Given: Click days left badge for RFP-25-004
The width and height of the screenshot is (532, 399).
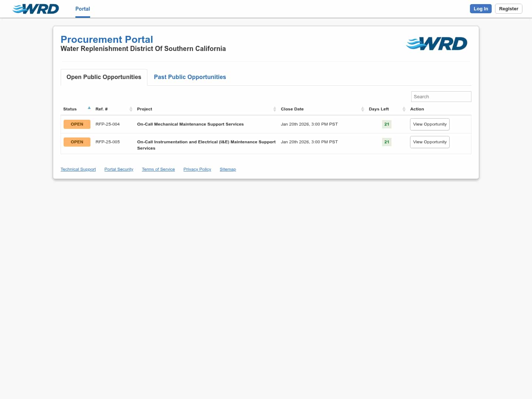Looking at the screenshot, I should [x=387, y=125].
